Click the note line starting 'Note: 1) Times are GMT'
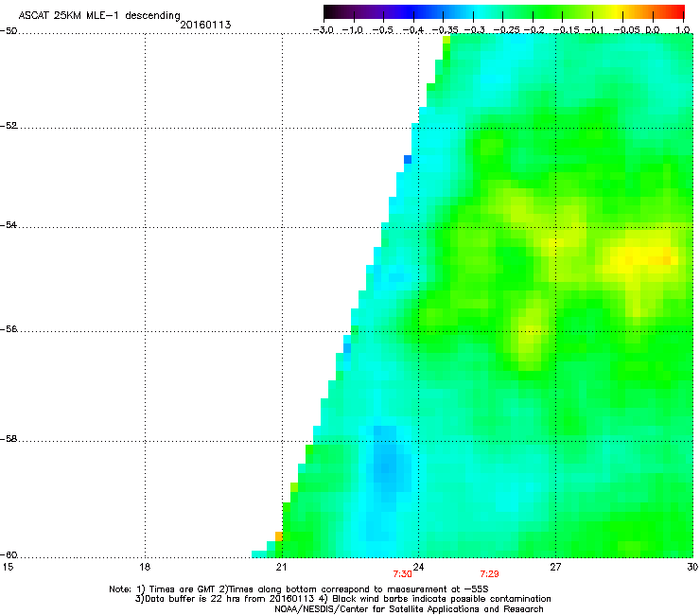The image size is (700, 615). (299, 589)
